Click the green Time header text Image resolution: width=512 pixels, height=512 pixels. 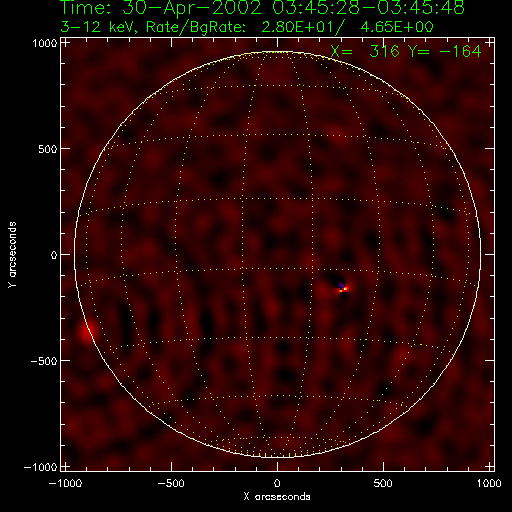(x=262, y=8)
